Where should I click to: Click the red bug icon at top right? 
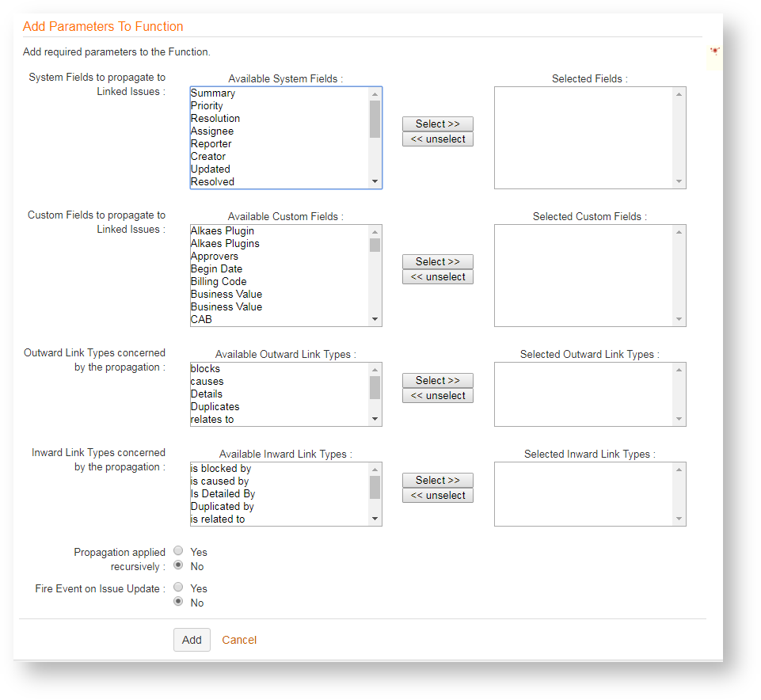[714, 51]
